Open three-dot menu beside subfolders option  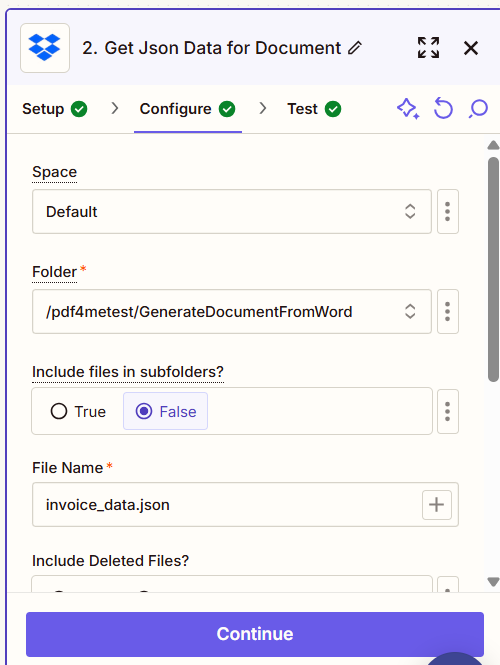point(447,411)
